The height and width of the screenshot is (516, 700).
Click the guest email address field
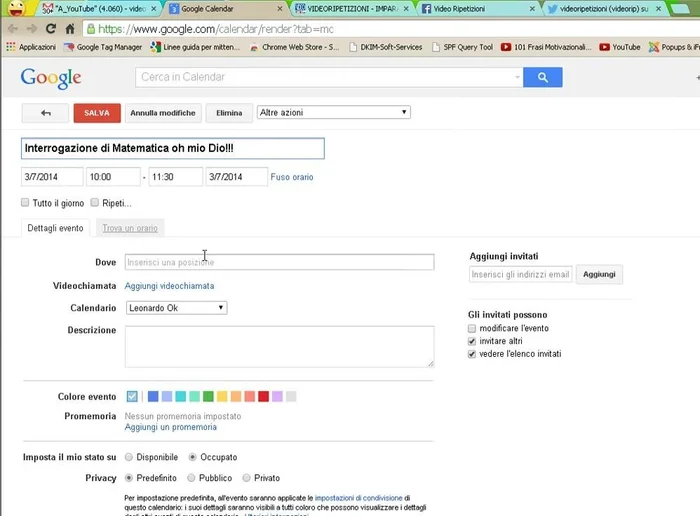tap(521, 274)
